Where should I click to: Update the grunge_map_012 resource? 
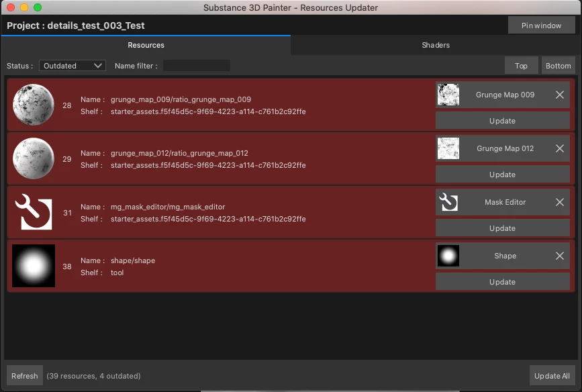(502, 175)
